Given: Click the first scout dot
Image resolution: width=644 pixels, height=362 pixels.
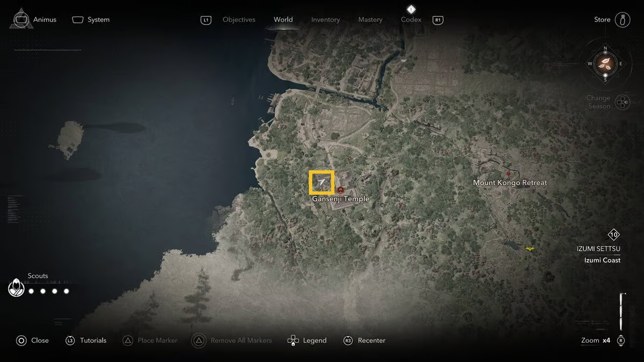Looking at the screenshot, I should (x=31, y=291).
